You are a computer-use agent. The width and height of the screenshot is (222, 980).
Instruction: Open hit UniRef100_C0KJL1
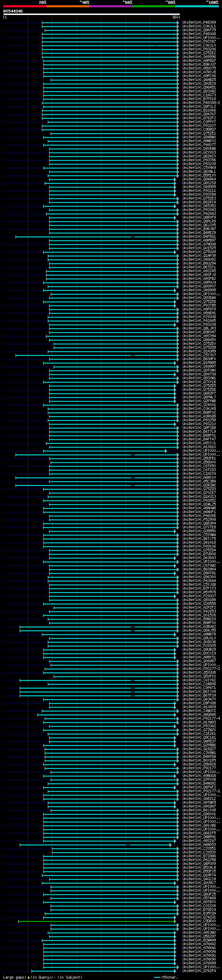(x=199, y=26)
